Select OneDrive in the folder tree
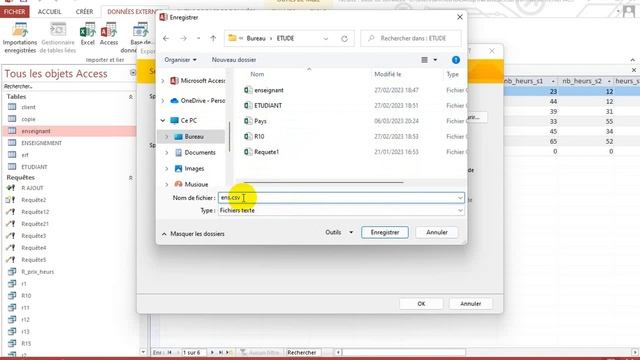The height and width of the screenshot is (360, 640). click(202, 101)
